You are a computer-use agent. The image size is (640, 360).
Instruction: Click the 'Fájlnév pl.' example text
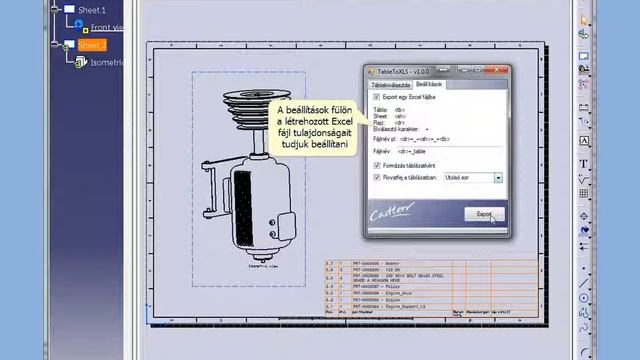[x=411, y=139]
